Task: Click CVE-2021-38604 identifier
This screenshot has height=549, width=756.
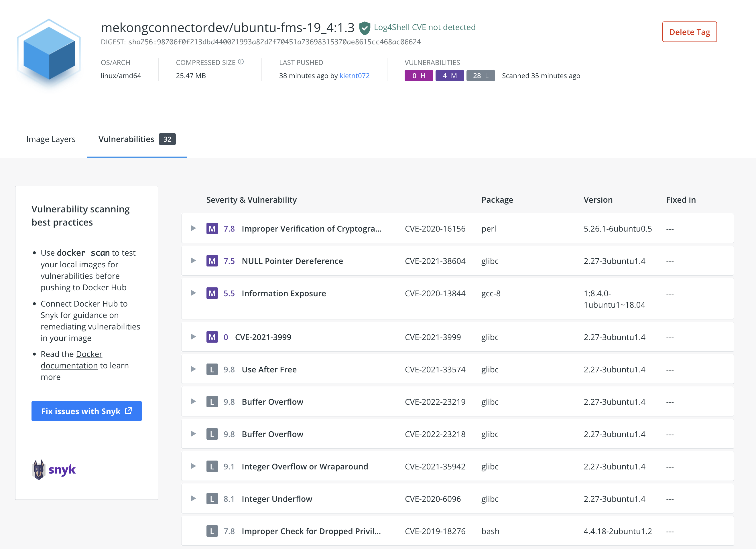Action: 435,261
